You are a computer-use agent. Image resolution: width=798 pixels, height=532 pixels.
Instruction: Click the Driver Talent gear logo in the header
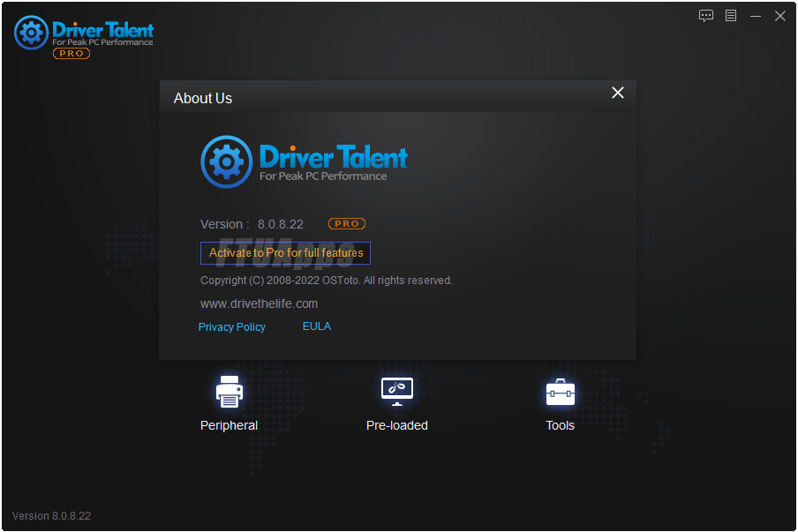pyautogui.click(x=31, y=33)
